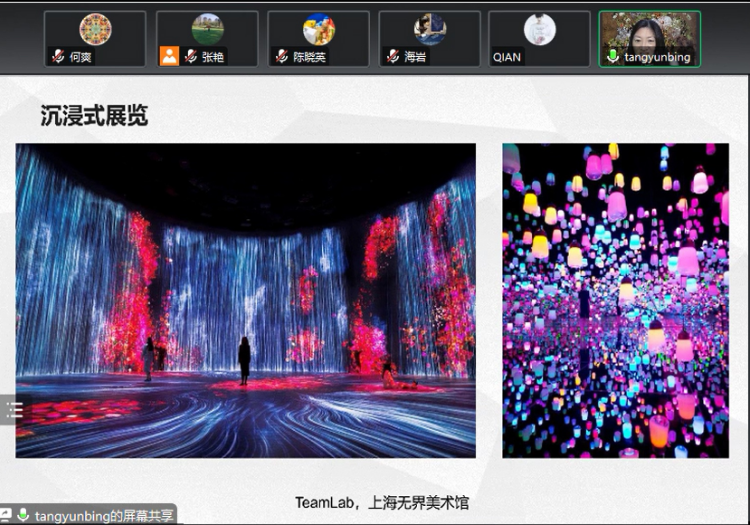Click the muted microphone icon for 何爽

pos(59,57)
